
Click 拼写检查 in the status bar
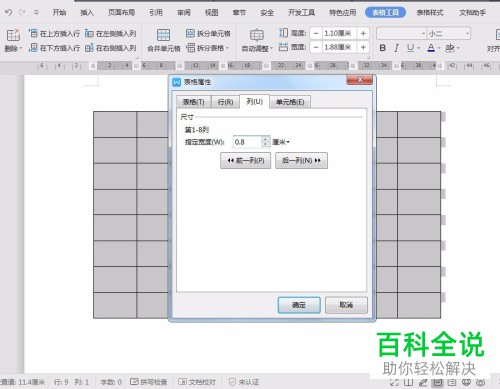pyautogui.click(x=149, y=382)
